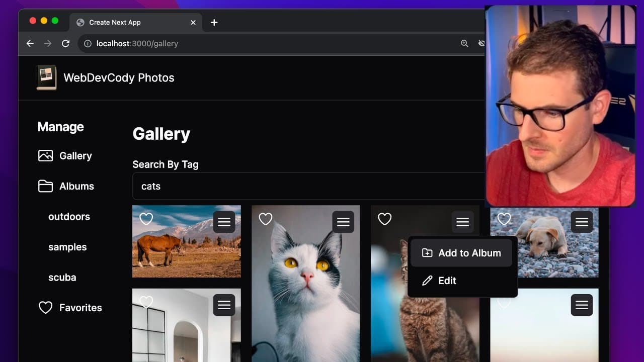The height and width of the screenshot is (362, 644).
Task: Click the Search By Tag label
Action: pyautogui.click(x=166, y=164)
